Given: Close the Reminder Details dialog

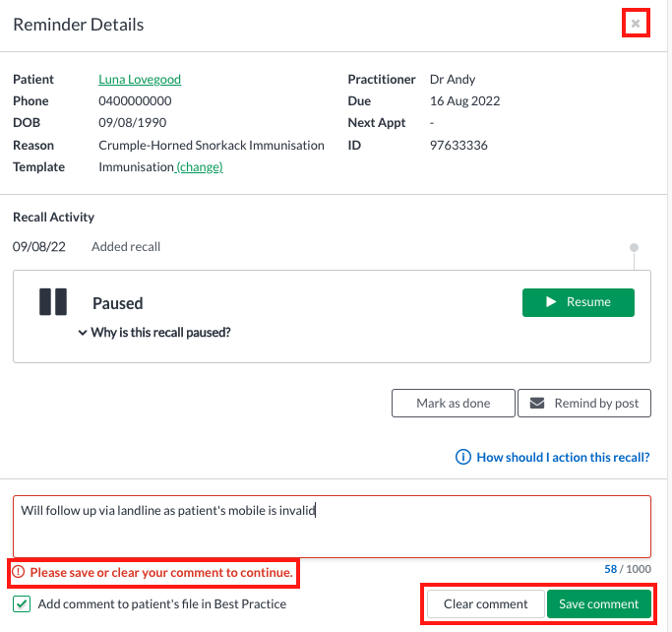Looking at the screenshot, I should point(636,24).
